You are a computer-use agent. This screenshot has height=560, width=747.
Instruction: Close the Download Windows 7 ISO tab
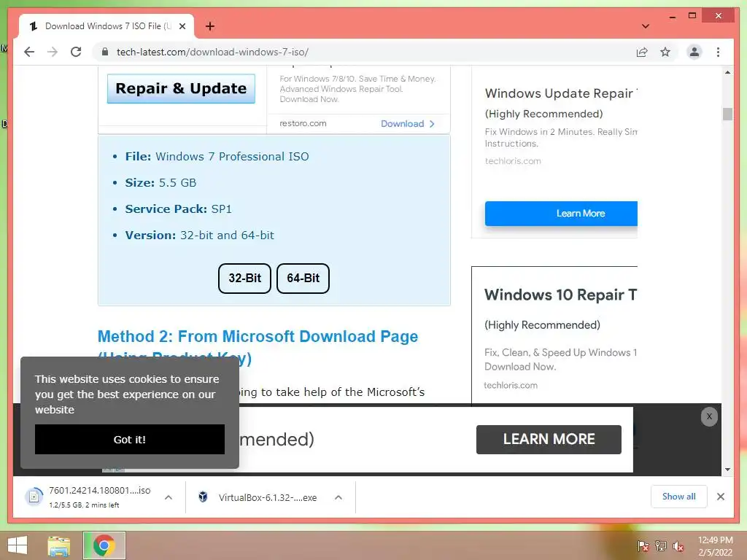[182, 26]
